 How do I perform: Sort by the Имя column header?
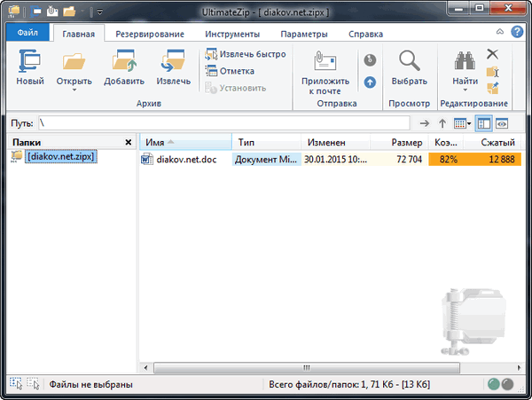(x=186, y=142)
